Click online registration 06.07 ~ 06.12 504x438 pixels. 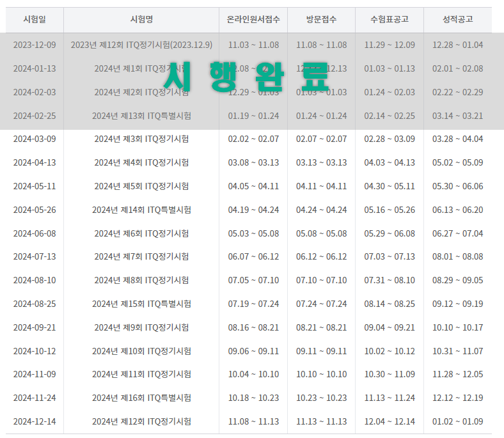tap(253, 257)
